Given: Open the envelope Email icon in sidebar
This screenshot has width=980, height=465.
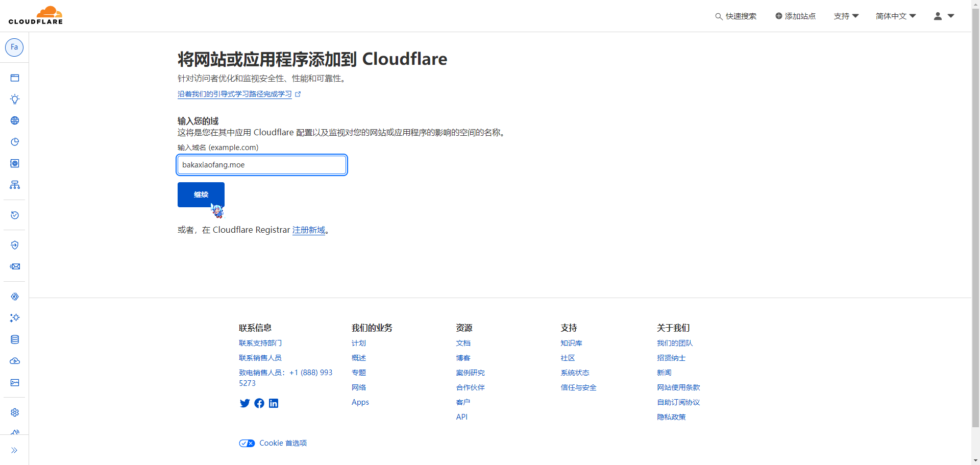Looking at the screenshot, I should [x=15, y=266].
